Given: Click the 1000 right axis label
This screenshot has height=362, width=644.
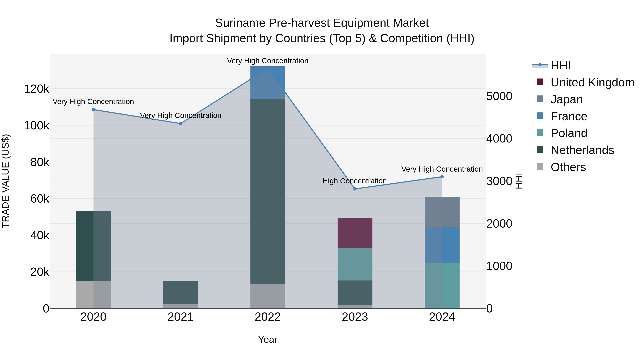Looking at the screenshot, I should point(499,266).
